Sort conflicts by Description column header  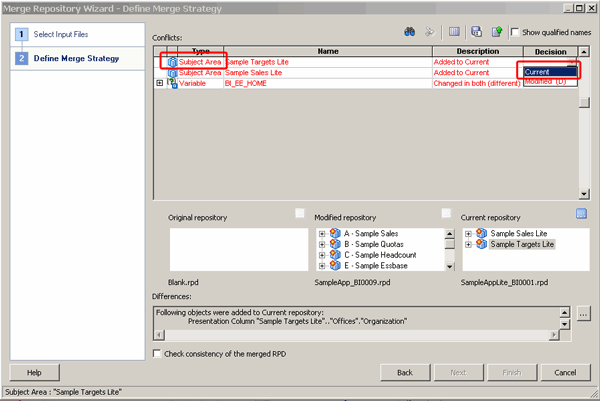click(478, 51)
